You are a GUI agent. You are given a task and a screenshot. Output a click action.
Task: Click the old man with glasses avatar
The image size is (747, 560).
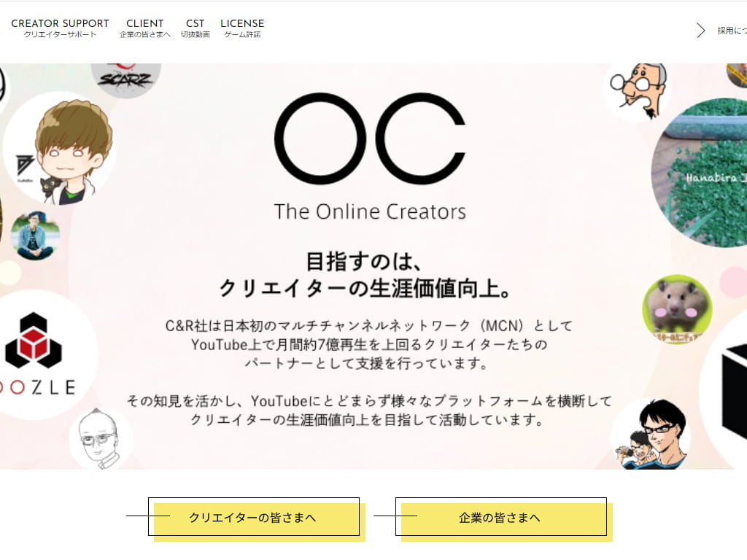637,90
